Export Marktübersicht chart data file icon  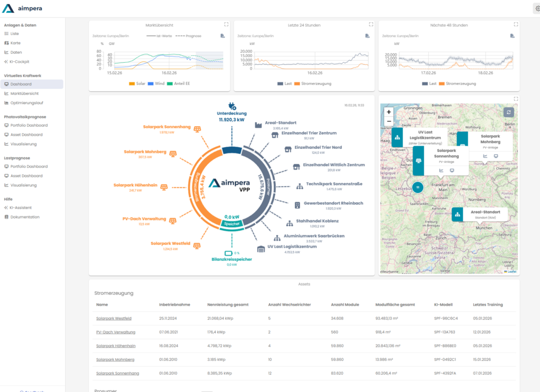[x=223, y=36]
